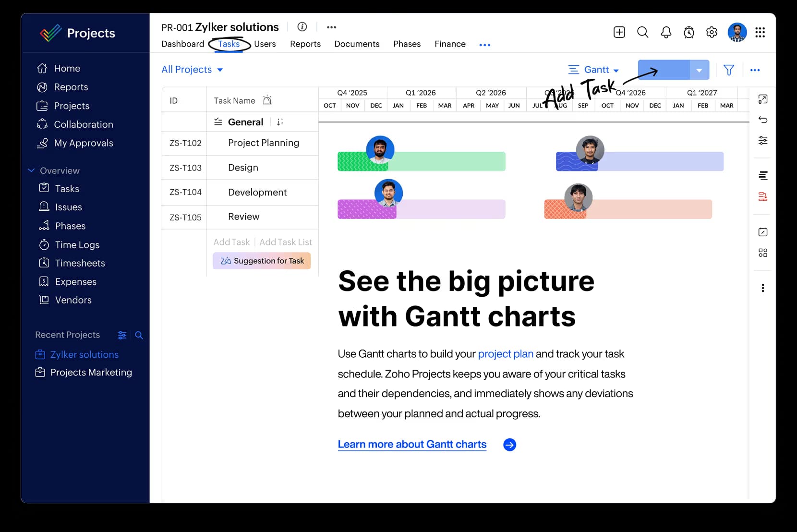The image size is (797, 532).
Task: Open the filter funnel icon
Action: coord(729,70)
